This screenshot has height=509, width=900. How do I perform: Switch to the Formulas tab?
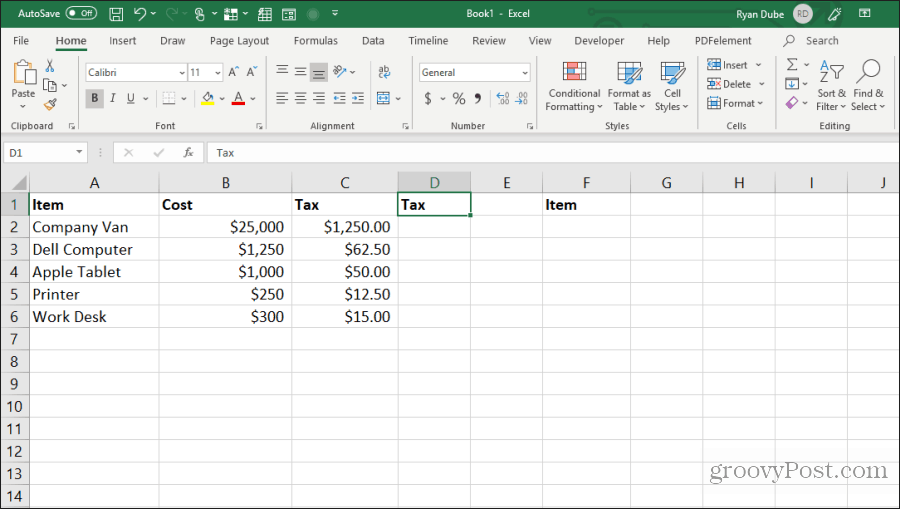tap(316, 41)
